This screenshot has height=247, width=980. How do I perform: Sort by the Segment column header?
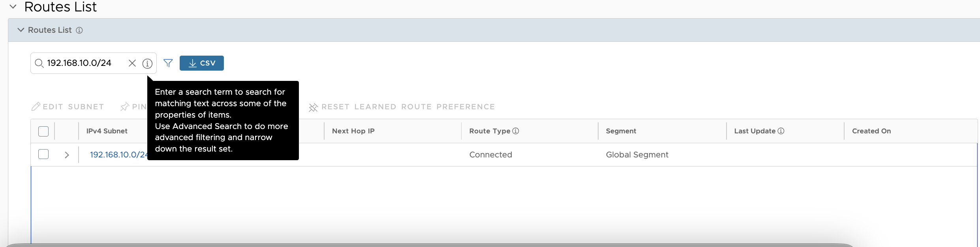(x=621, y=131)
